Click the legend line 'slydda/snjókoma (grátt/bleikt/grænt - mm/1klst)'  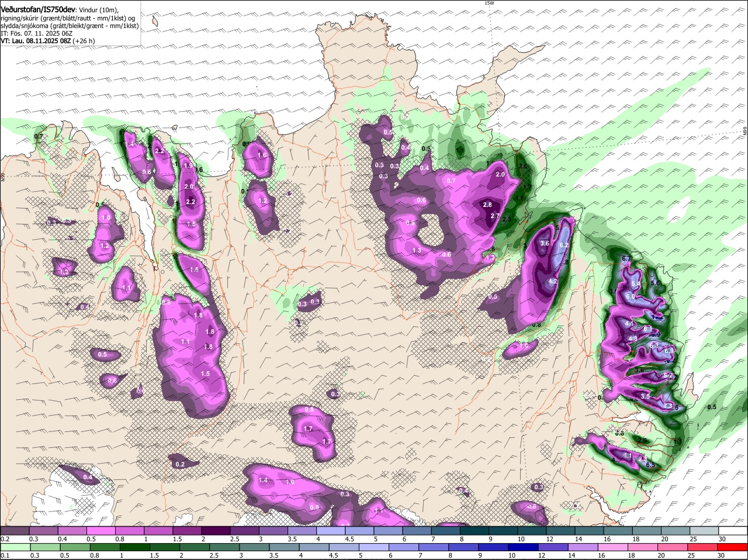(70, 26)
